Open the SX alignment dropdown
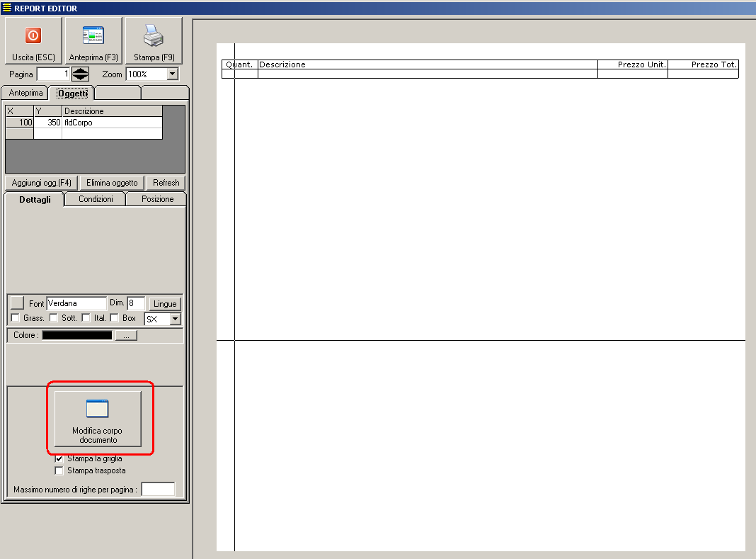The image size is (756, 559). [176, 319]
